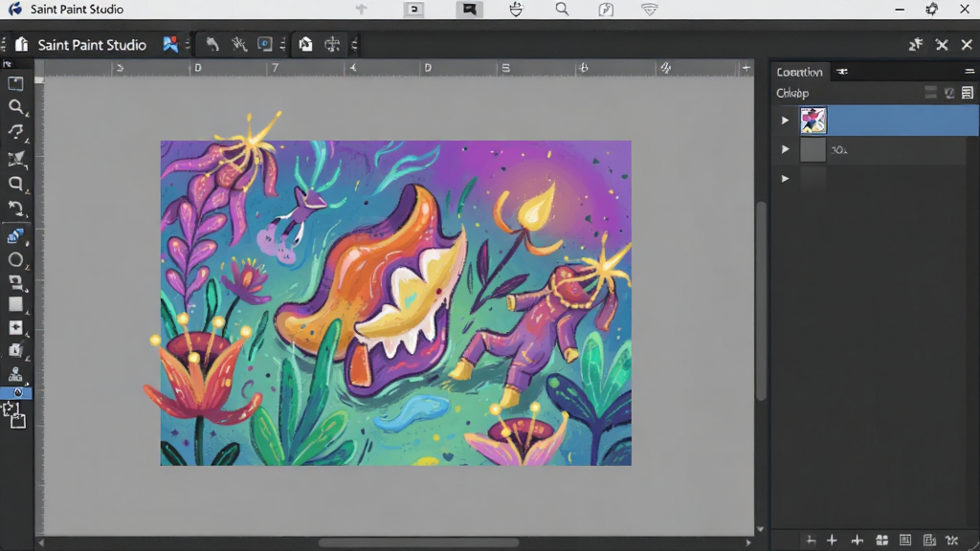The height and width of the screenshot is (551, 980).
Task: Expand the third empty layer row
Action: [785, 179]
